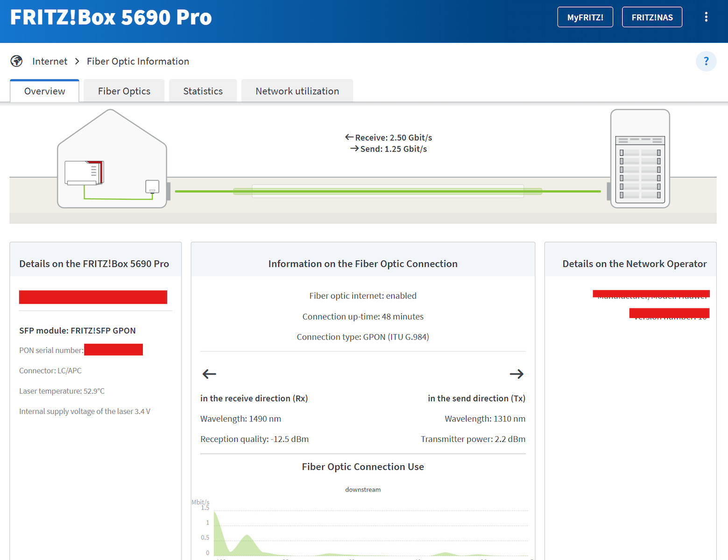Viewport: 728px width, 560px height.
Task: Click 'Information on the Fiber Optic Connection' heading
Action: pyautogui.click(x=363, y=264)
